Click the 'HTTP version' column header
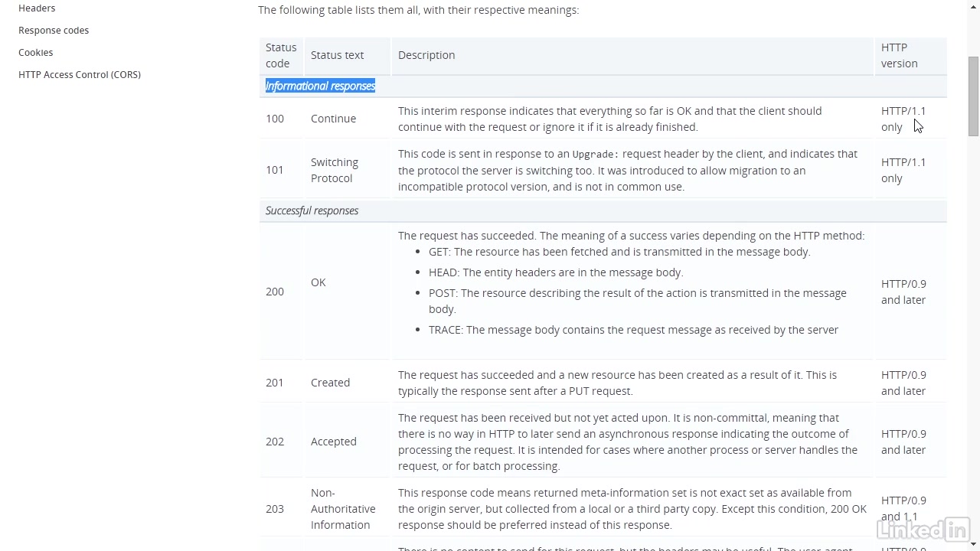The height and width of the screenshot is (551, 980). 899,55
